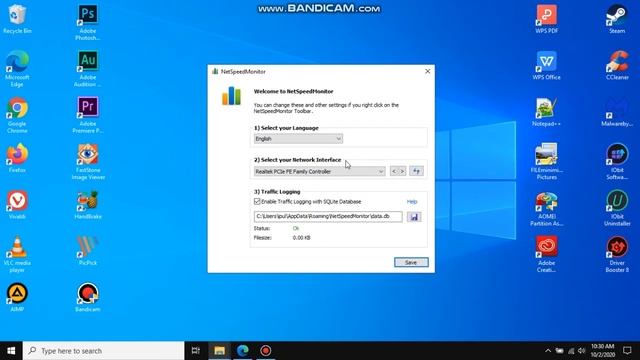Expand the Realtek network interface dropdown
The image size is (640, 360).
coord(319,171)
